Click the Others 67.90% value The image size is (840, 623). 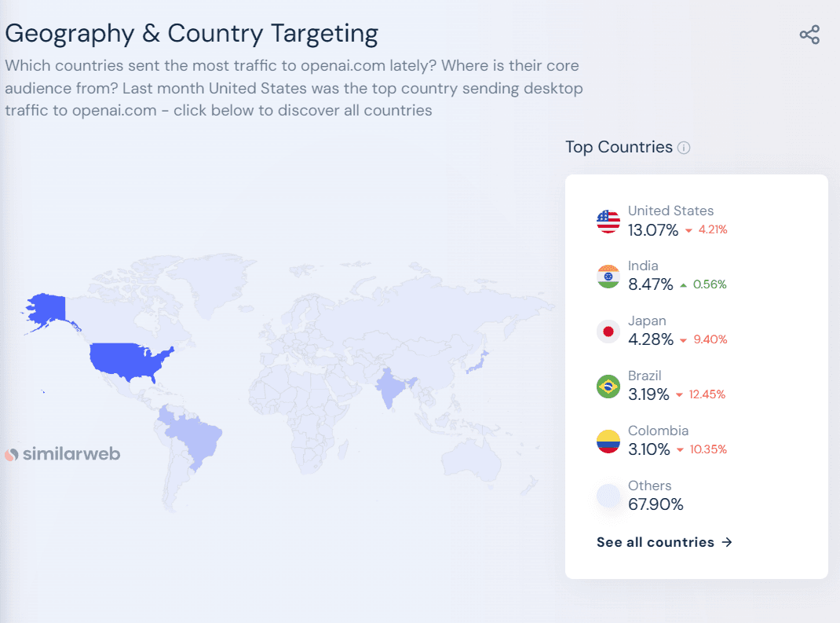(x=656, y=504)
